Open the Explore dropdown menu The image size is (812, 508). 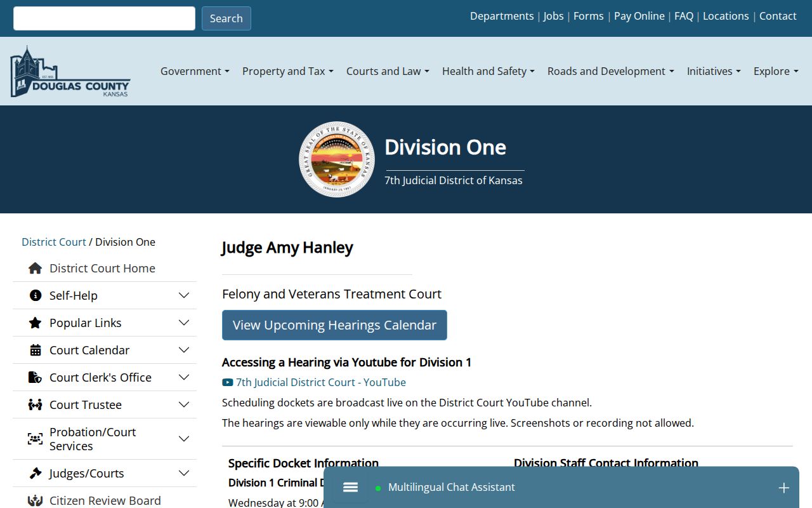tap(776, 71)
